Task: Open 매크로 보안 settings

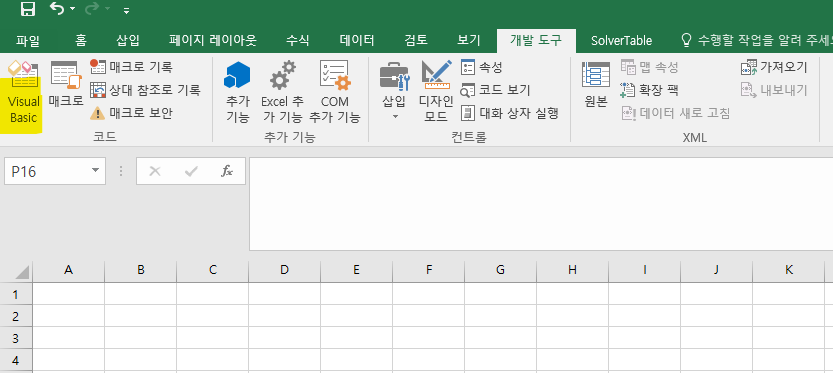Action: (x=131, y=113)
